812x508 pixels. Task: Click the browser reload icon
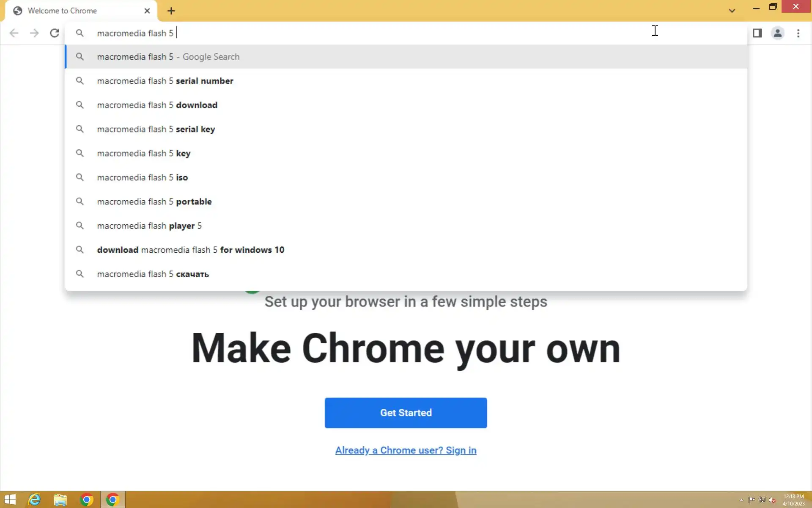[x=55, y=33]
